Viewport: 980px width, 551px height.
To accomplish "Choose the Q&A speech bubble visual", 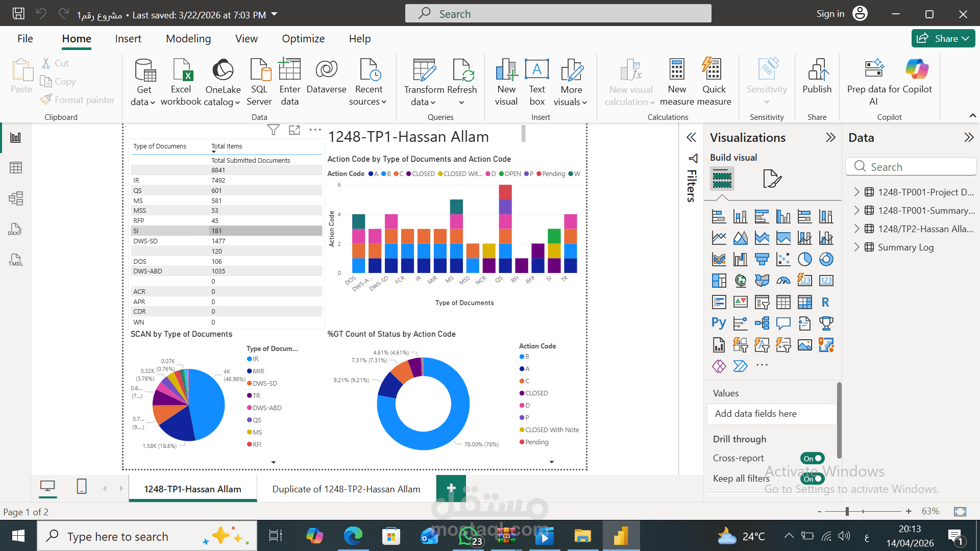I will 783,323.
